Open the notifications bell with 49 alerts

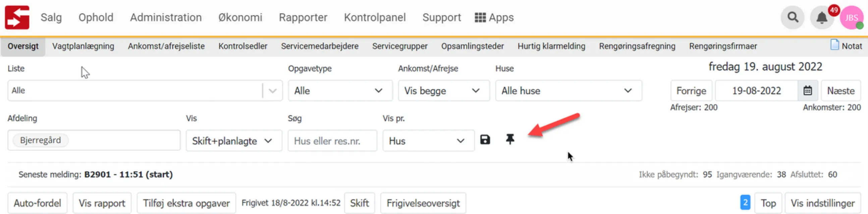pos(821,18)
